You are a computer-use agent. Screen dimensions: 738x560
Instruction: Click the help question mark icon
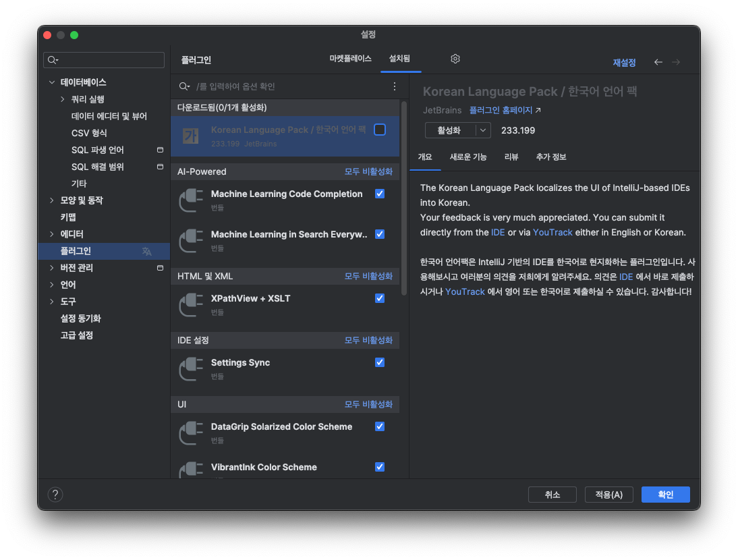pyautogui.click(x=55, y=495)
